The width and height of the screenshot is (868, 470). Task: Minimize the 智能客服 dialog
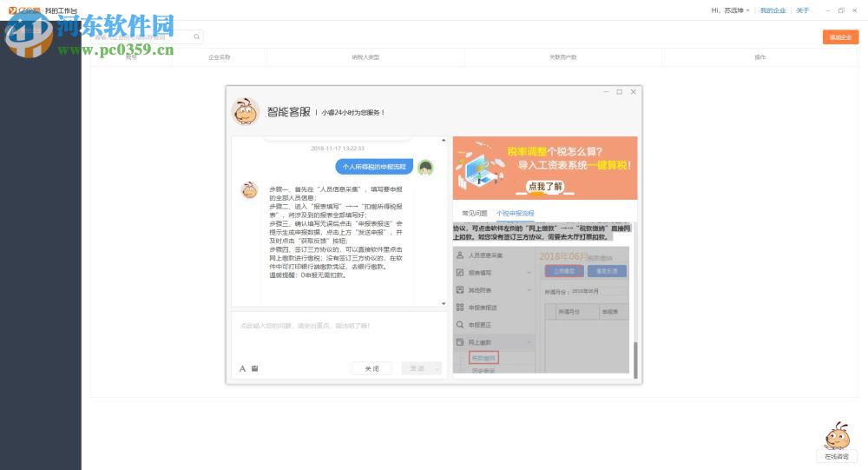(x=606, y=92)
